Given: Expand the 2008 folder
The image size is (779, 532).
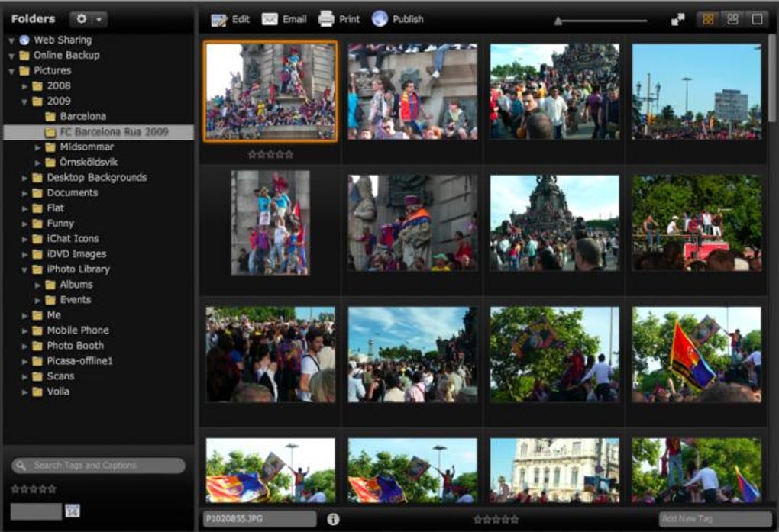Looking at the screenshot, I should 24,86.
